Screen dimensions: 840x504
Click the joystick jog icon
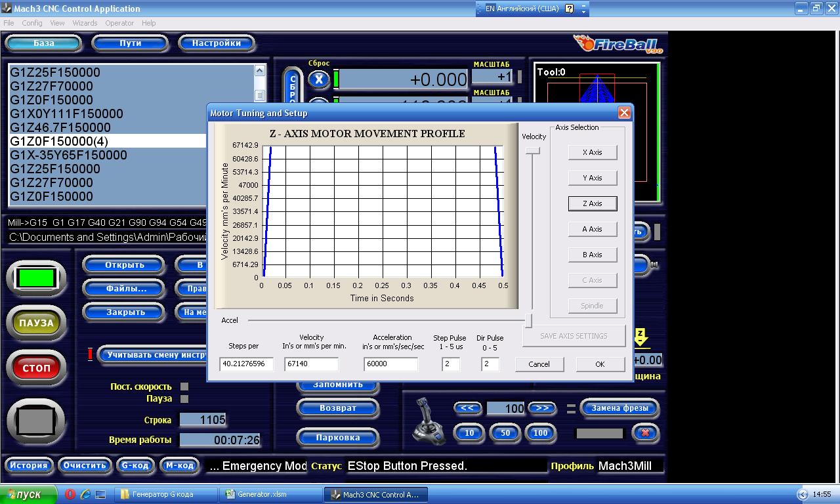[427, 421]
